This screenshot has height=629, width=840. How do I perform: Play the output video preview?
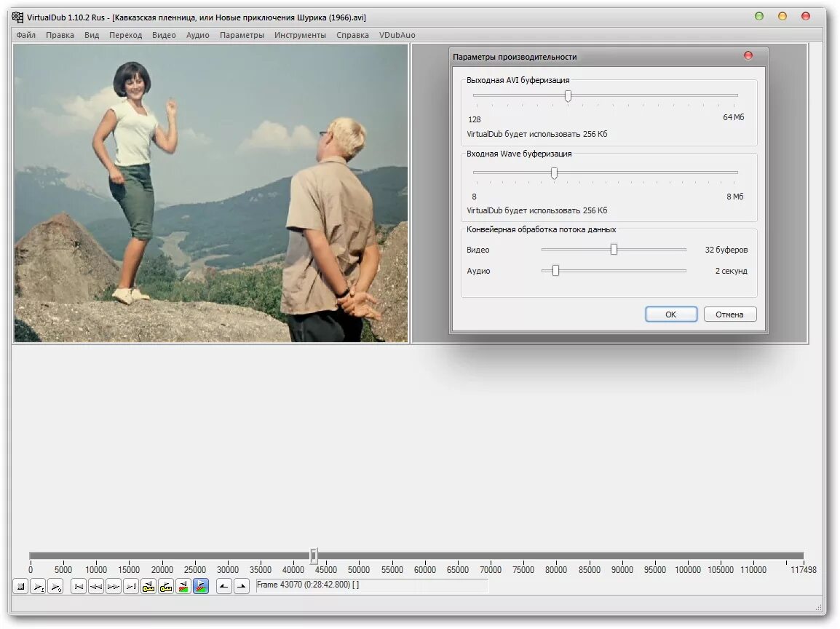pyautogui.click(x=56, y=587)
